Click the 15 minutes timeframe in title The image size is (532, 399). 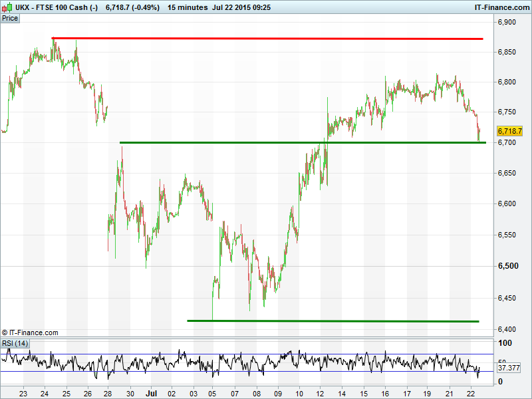pos(188,7)
